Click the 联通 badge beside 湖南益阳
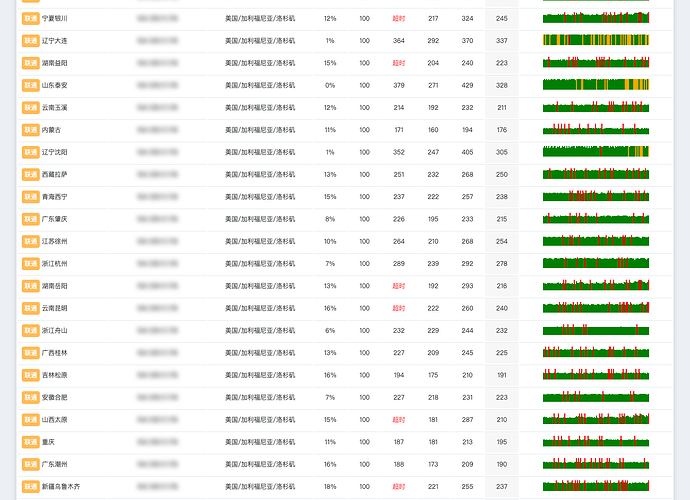690x500 pixels. click(x=30, y=63)
